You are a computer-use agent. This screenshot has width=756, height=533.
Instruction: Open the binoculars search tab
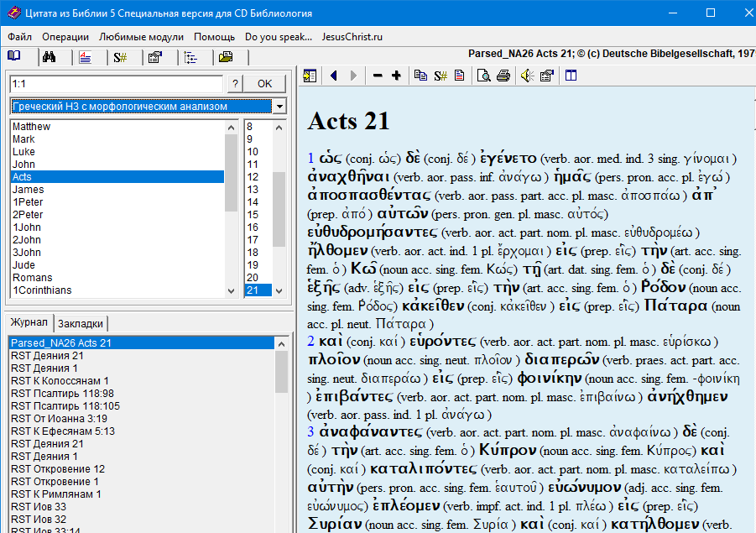[50, 57]
